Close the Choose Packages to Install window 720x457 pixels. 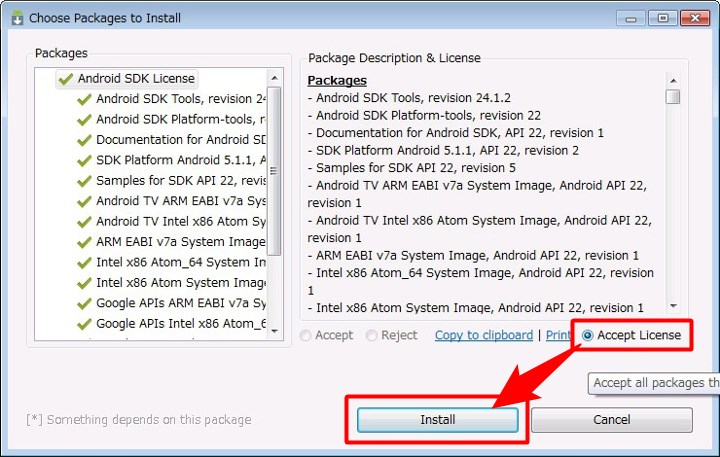point(695,18)
